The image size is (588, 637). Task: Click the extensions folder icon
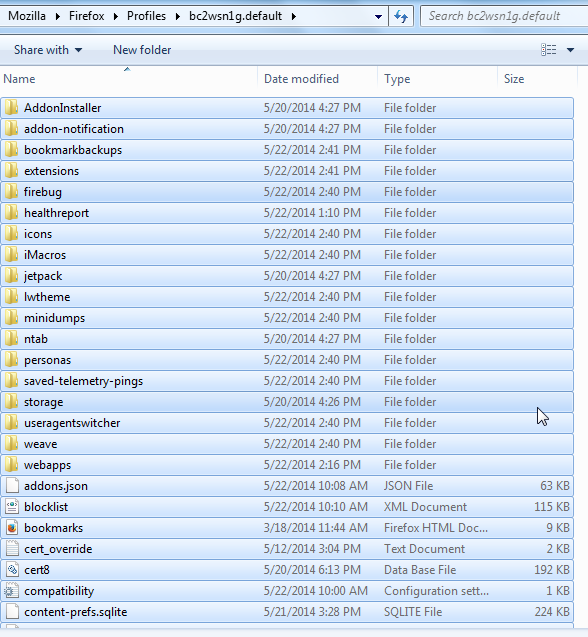pyautogui.click(x=12, y=171)
